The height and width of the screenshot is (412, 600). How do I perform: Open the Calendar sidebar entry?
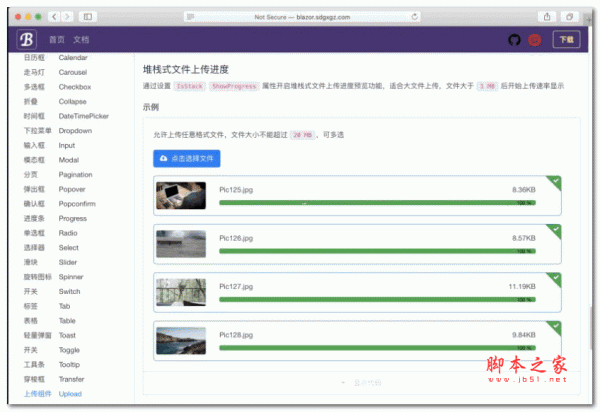pyautogui.click(x=73, y=57)
